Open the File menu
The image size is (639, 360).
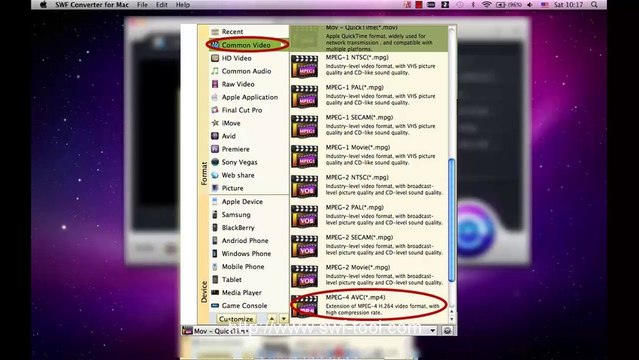point(142,5)
